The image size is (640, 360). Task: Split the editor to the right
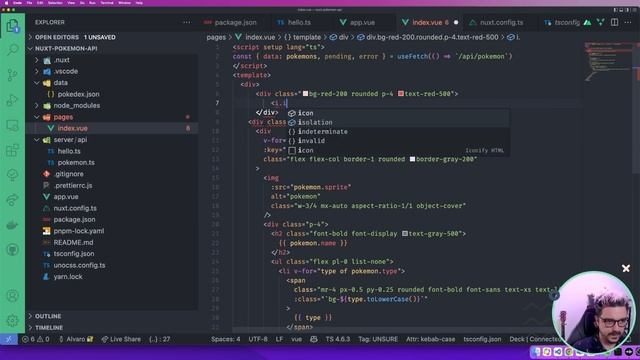pos(614,22)
